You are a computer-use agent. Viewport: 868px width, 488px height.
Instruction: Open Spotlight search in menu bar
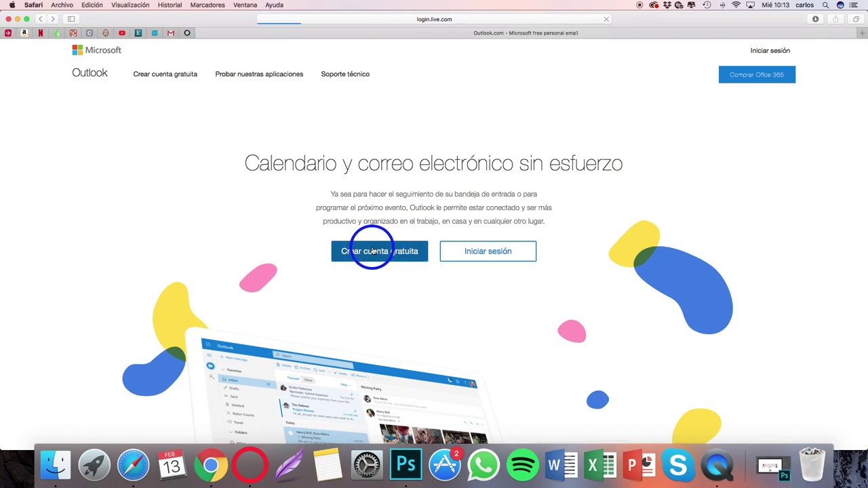point(825,5)
